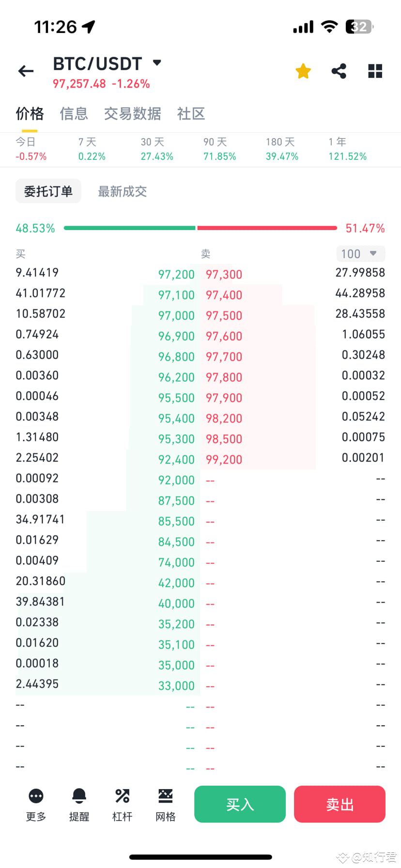Select the 委托订单 order book toggle
The height and width of the screenshot is (868, 401).
click(48, 191)
